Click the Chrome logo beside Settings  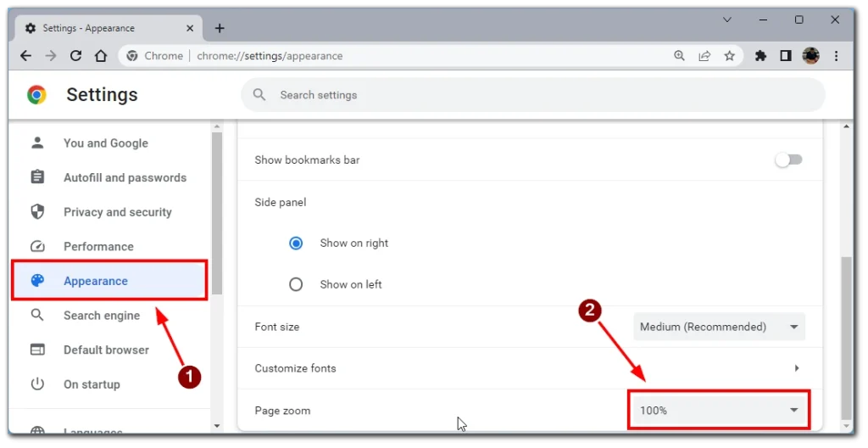point(36,95)
